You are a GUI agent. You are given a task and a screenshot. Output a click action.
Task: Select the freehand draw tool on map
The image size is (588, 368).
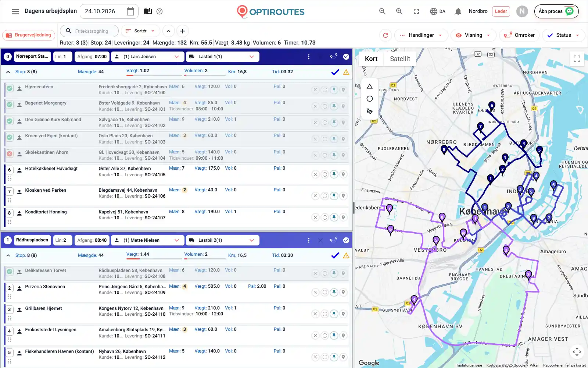point(370,111)
